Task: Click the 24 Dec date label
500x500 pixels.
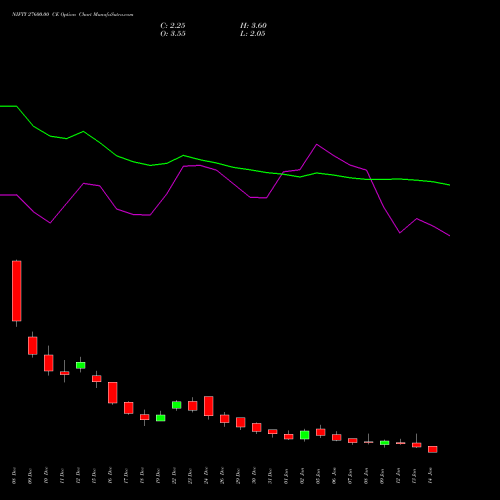Action: (x=206, y=476)
